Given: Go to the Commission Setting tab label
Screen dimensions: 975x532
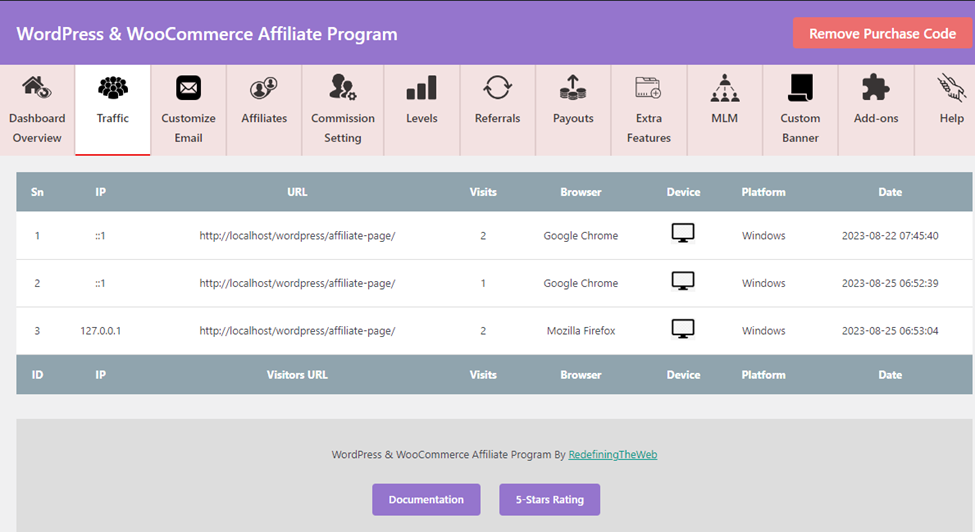Looking at the screenshot, I should [x=343, y=128].
